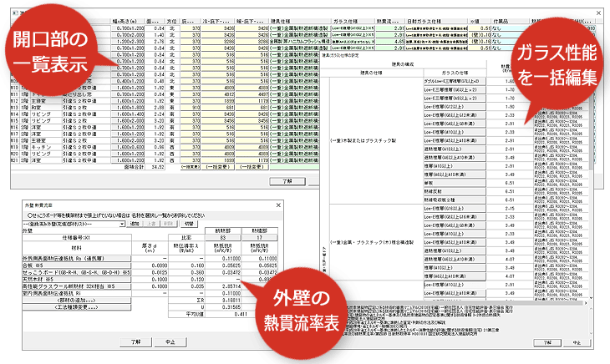Select 高性能グラスウール断熱材 material row
The image size is (610, 364).
(x=77, y=286)
